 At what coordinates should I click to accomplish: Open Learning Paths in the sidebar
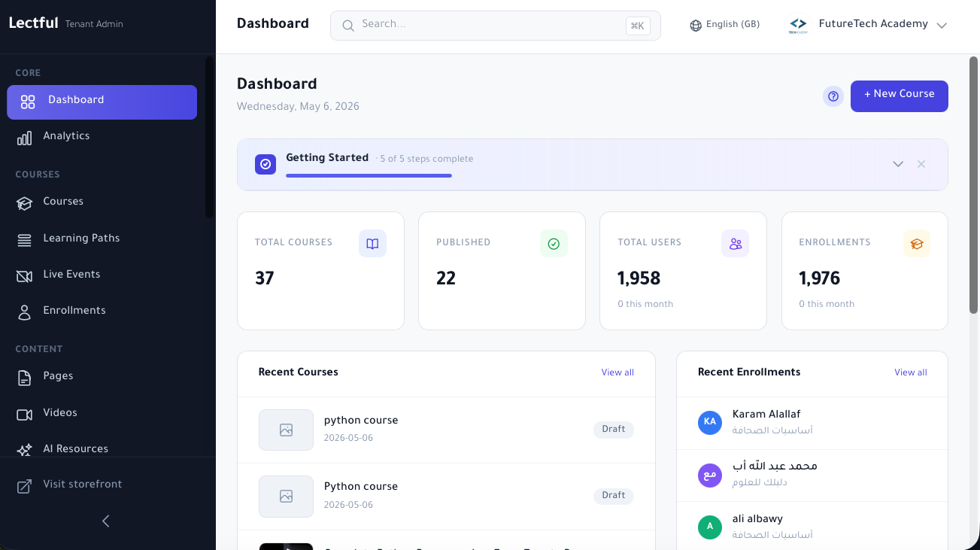(102, 240)
